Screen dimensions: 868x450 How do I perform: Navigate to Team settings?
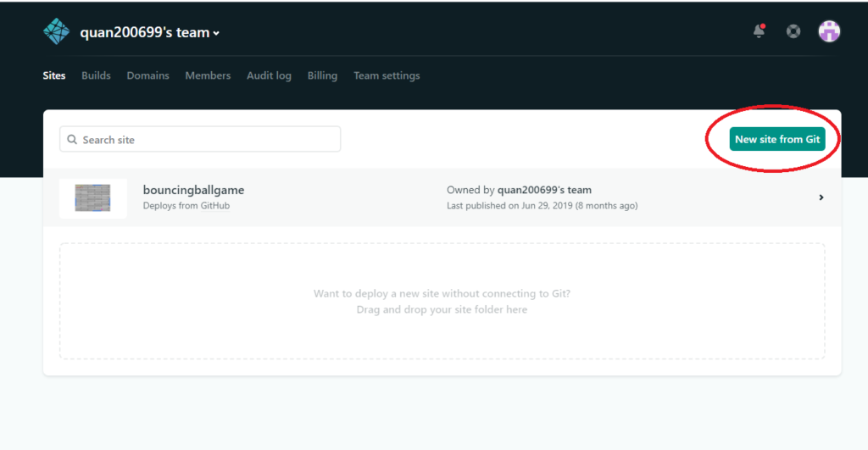[387, 75]
